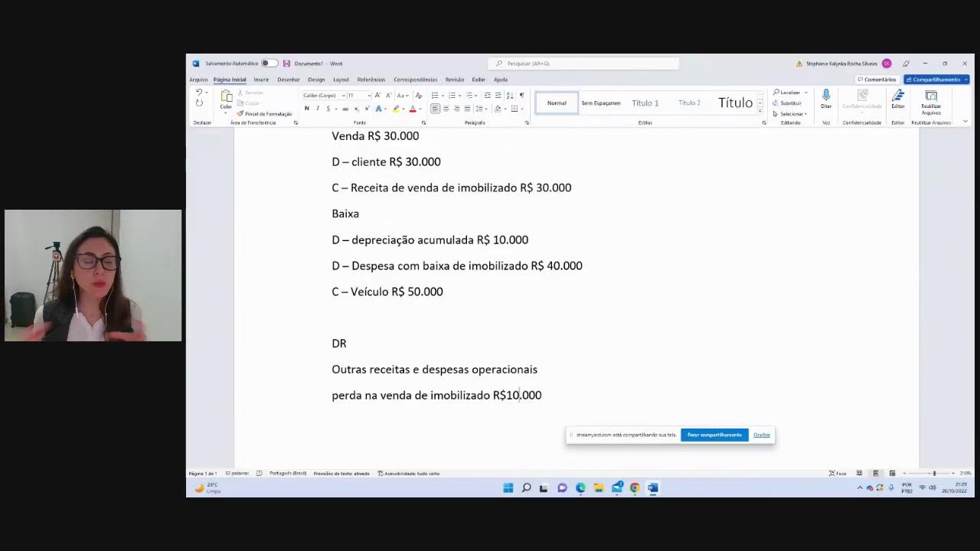Image resolution: width=980 pixels, height=551 pixels.
Task: Apply the yellow highlight color
Action: 396,109
